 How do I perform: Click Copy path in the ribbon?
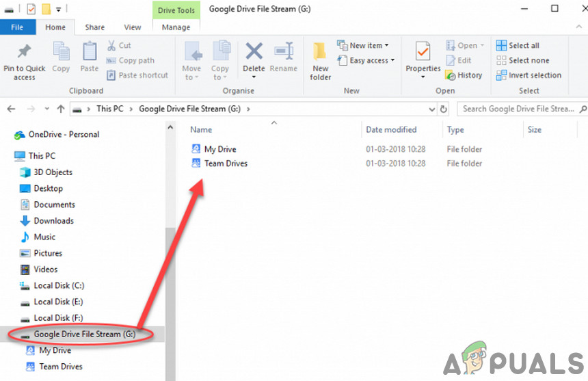click(x=130, y=60)
